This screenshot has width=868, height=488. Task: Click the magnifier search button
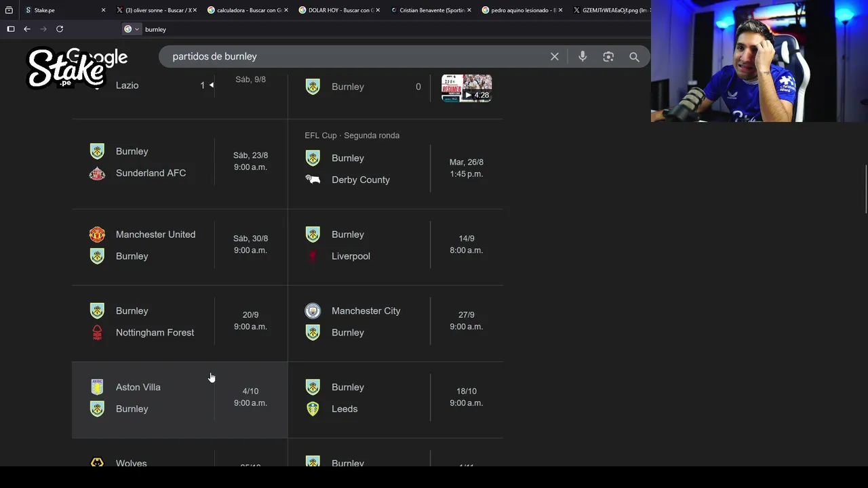point(634,57)
